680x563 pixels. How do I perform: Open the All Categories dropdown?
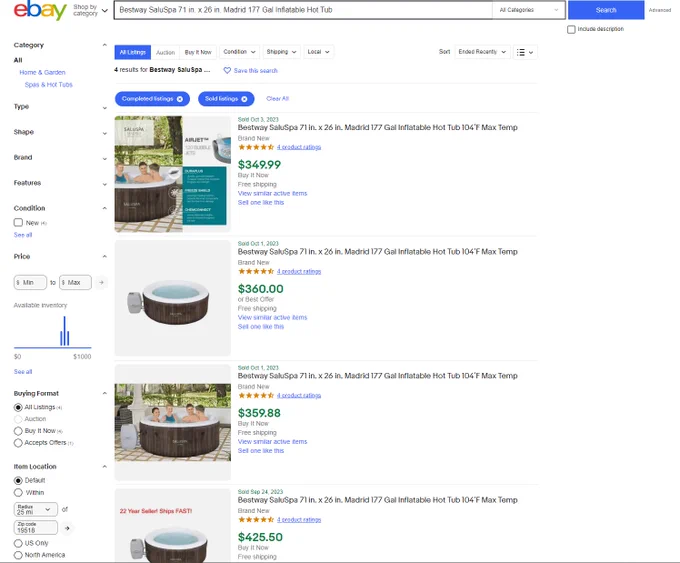pyautogui.click(x=529, y=10)
